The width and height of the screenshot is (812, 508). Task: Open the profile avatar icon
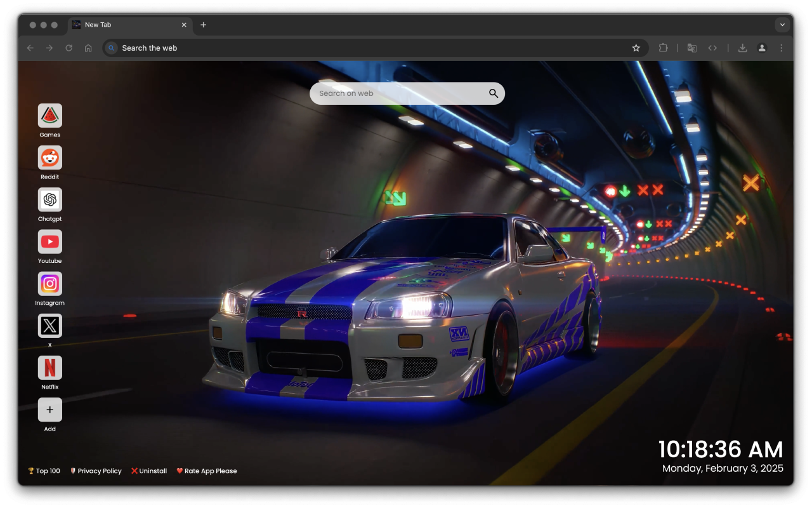click(762, 48)
